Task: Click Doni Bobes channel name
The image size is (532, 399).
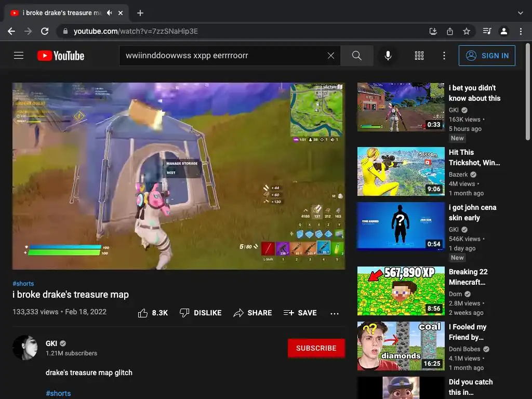Action: [464, 349]
